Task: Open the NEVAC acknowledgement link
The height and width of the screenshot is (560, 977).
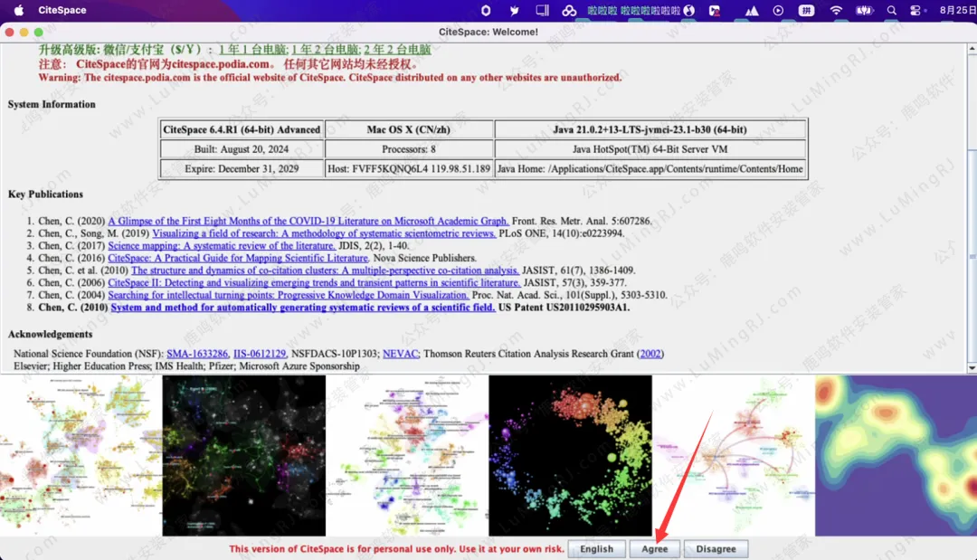Action: 400,354
